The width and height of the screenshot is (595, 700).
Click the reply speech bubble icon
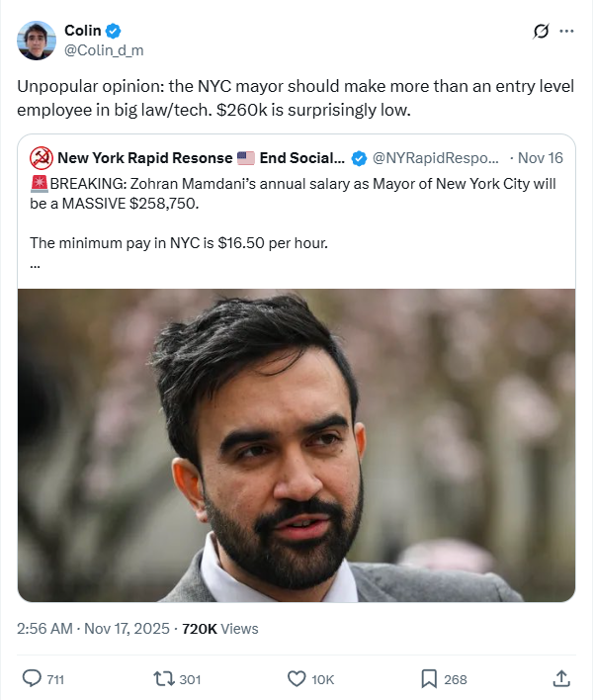[x=33, y=678]
